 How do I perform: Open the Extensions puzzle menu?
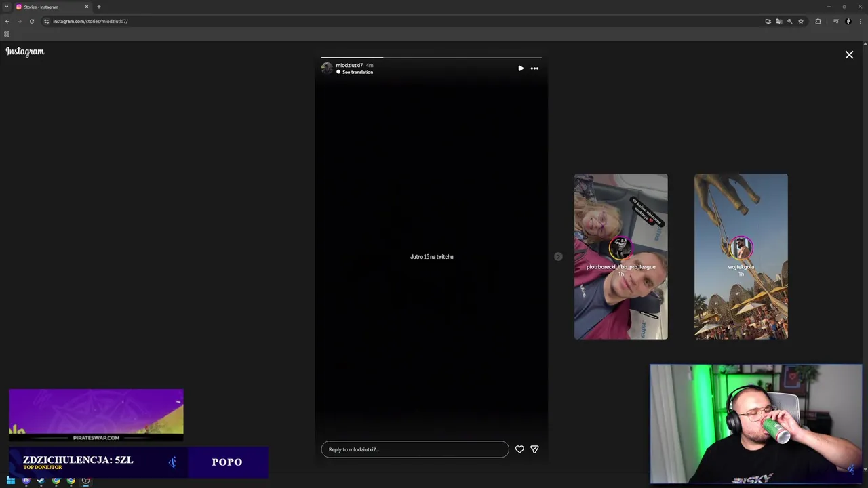818,21
